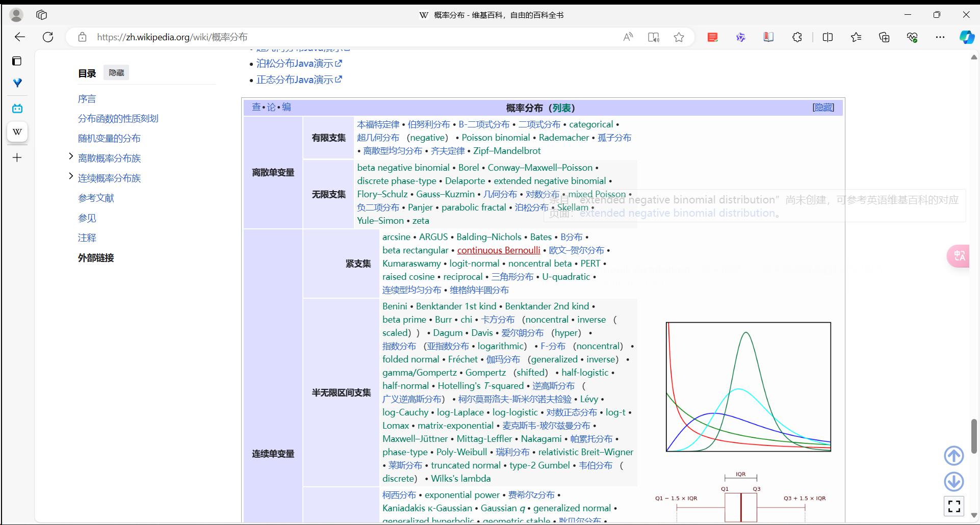This screenshot has height=525, width=980.
Task: Click the IQR boxplot image
Action: [x=740, y=497]
